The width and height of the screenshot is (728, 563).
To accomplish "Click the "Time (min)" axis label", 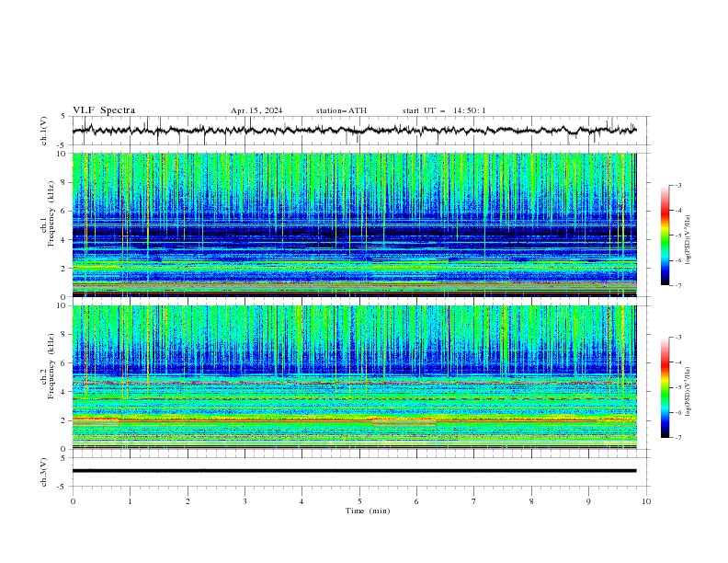I will click(x=368, y=511).
